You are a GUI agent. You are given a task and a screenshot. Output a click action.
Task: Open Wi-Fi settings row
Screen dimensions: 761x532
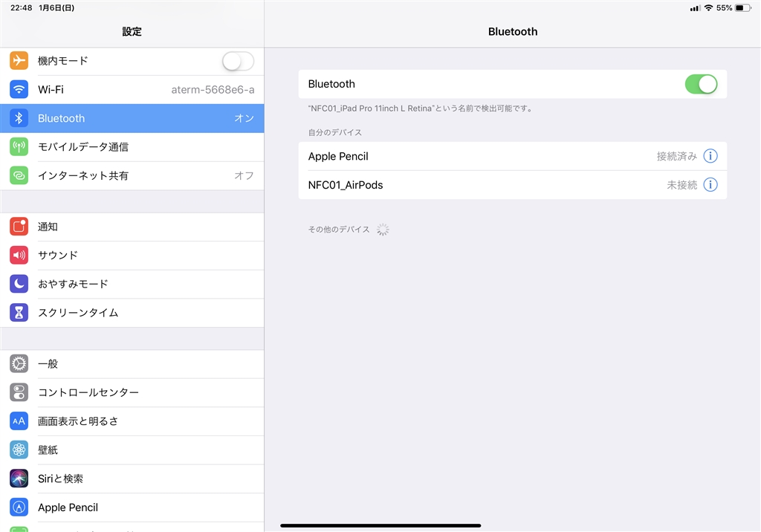click(132, 89)
